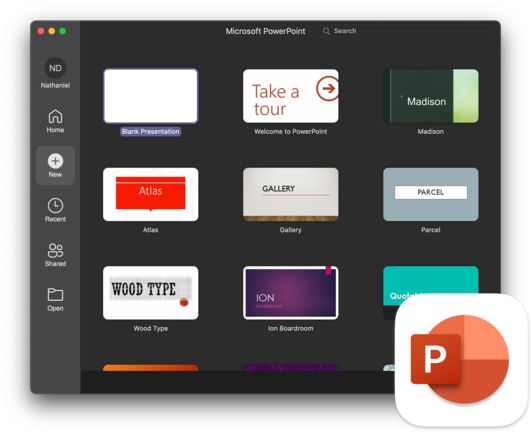Maximize window with green button

pyautogui.click(x=62, y=31)
